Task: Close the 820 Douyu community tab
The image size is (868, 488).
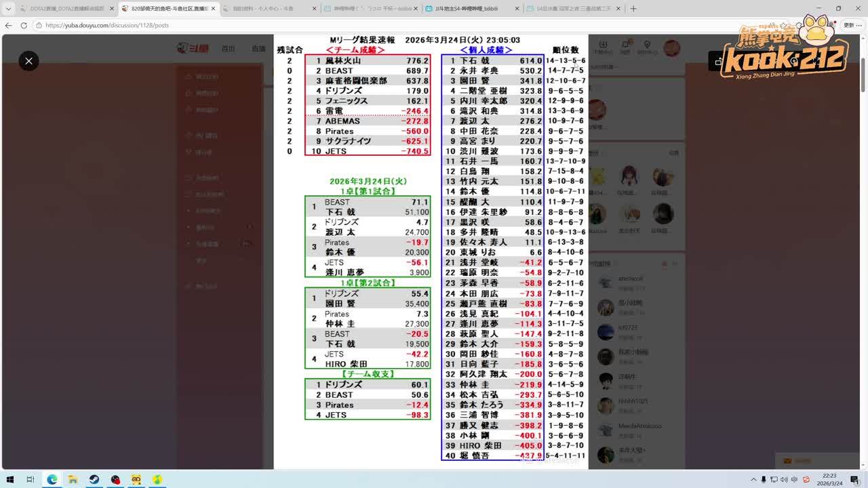Action: [x=214, y=9]
